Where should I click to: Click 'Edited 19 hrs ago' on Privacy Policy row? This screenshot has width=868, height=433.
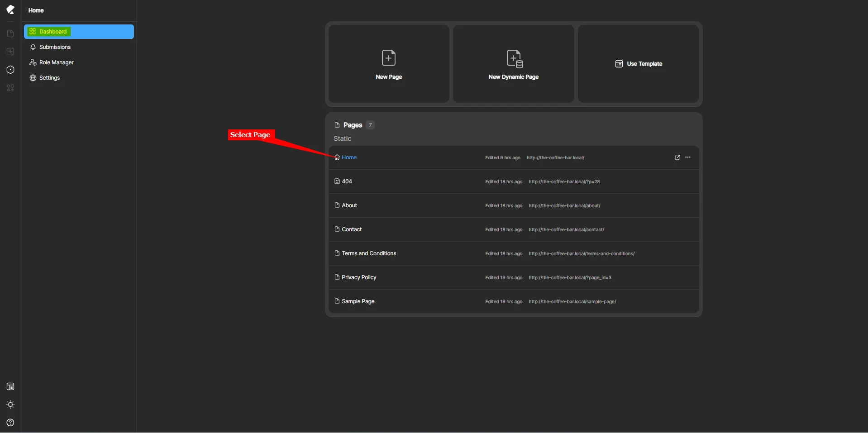504,278
